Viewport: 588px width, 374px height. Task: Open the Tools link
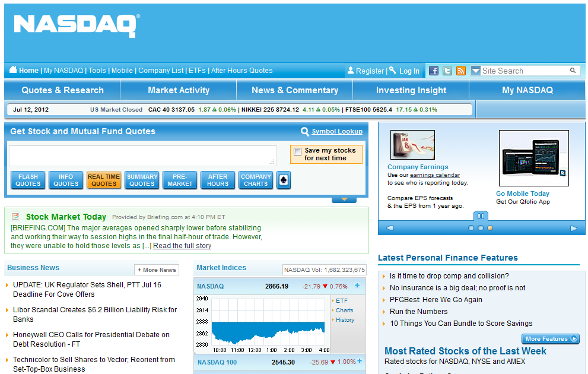click(x=97, y=71)
